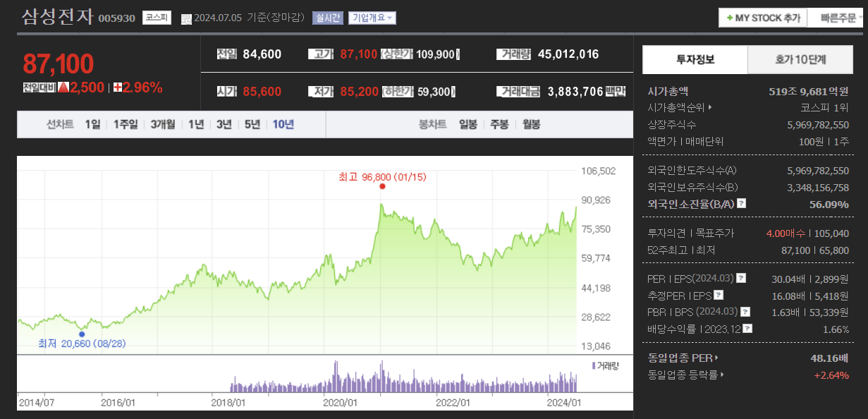Show the 월봉 candlestick chart
The width and height of the screenshot is (868, 419).
[531, 124]
